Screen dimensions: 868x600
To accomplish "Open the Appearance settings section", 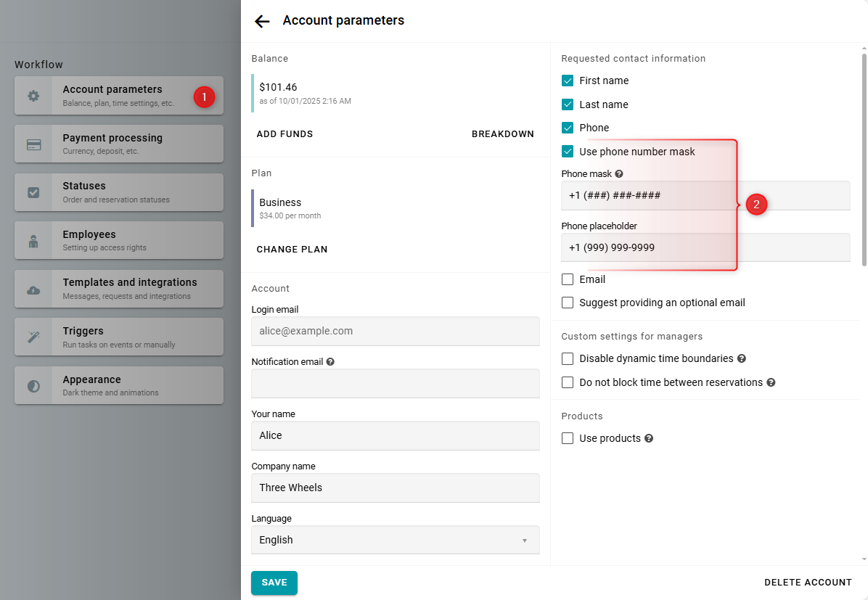I will [x=119, y=385].
